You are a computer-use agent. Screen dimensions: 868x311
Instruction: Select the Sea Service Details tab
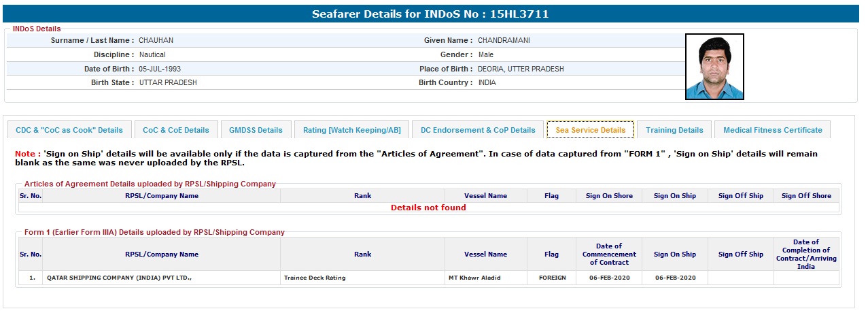coord(590,130)
